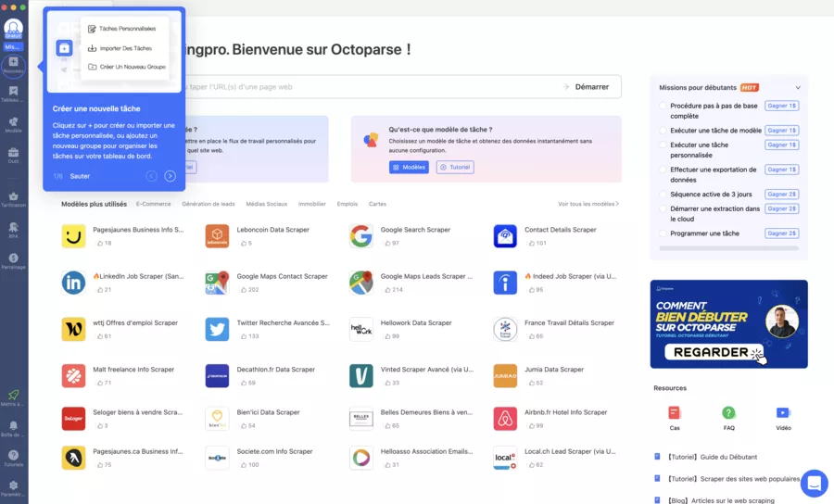Screen dimensions: 834x504
Task: Open the RPA sidebar icon
Action: tap(13, 230)
